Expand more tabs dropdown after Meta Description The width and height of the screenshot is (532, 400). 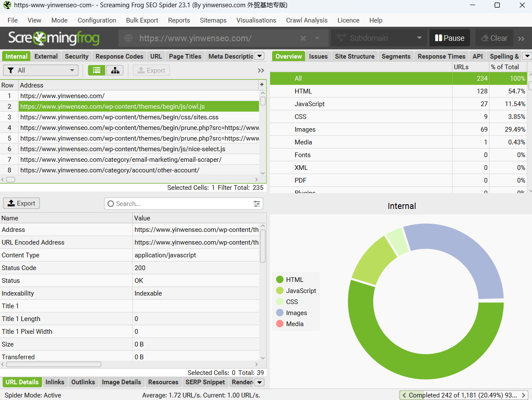pyautogui.click(x=259, y=56)
